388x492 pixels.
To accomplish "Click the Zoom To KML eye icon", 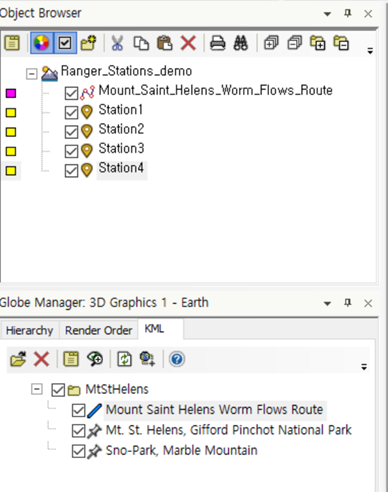I will point(95,359).
